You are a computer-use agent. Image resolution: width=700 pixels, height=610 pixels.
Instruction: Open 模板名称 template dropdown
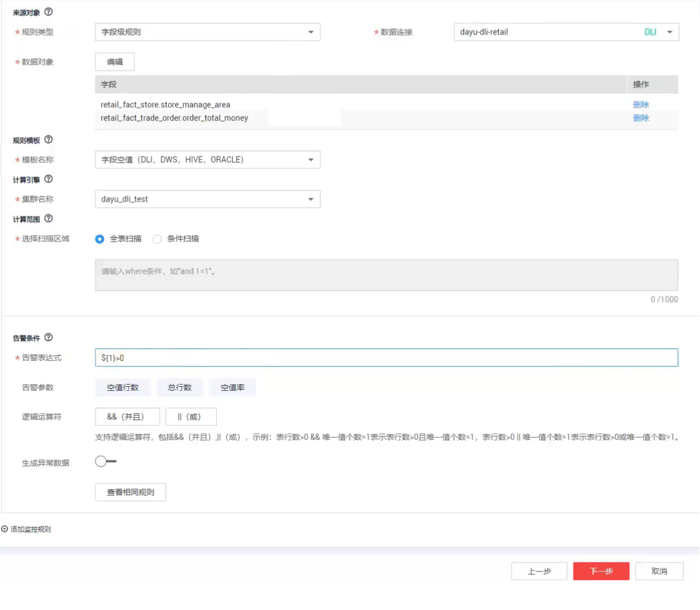(207, 160)
